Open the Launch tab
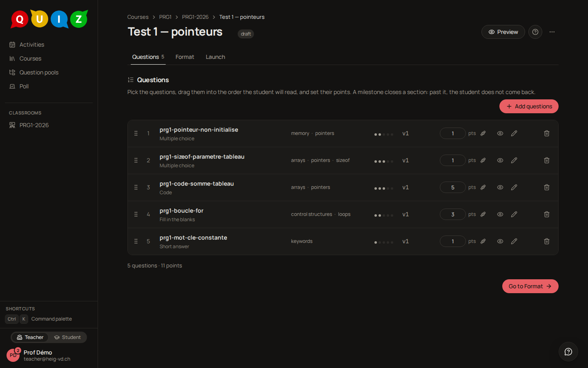Screen dimensions: 588x368 [215, 57]
